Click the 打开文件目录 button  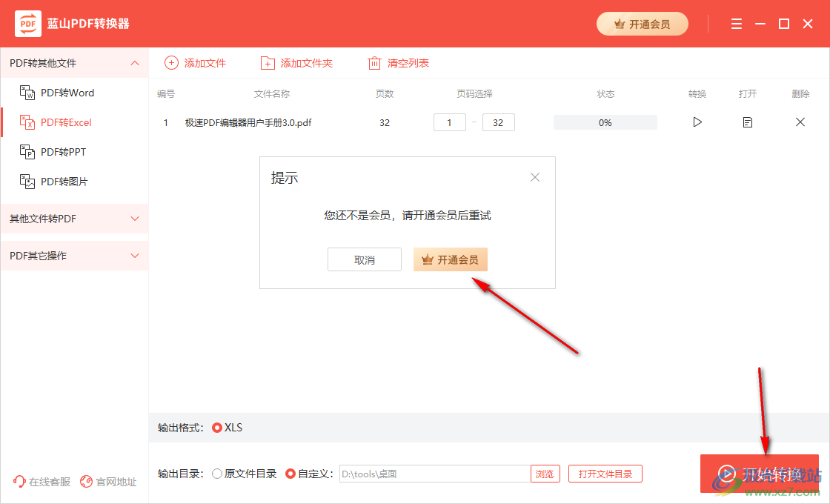[x=605, y=474]
